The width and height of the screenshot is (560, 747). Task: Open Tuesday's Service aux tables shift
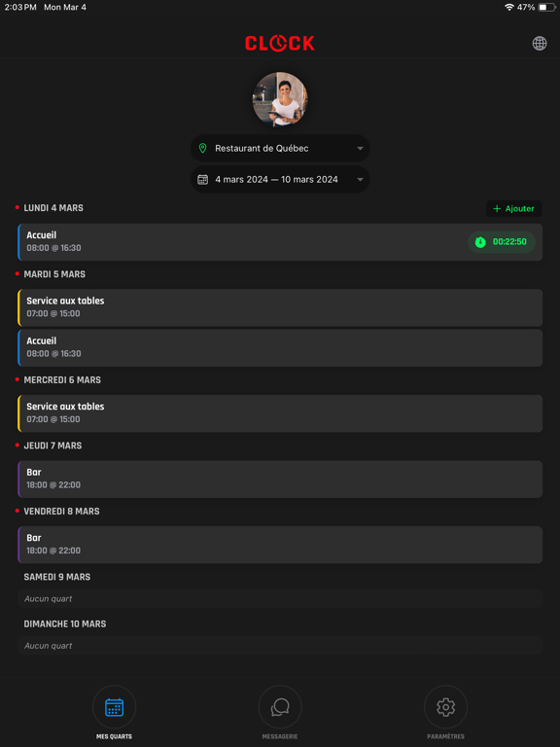coord(280,307)
